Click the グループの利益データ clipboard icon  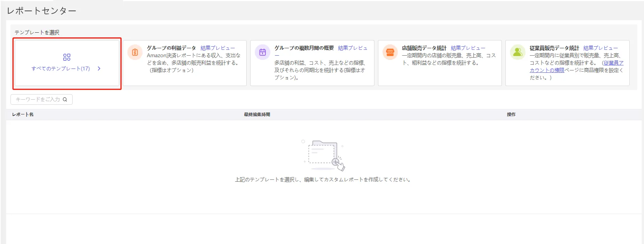[x=135, y=52]
